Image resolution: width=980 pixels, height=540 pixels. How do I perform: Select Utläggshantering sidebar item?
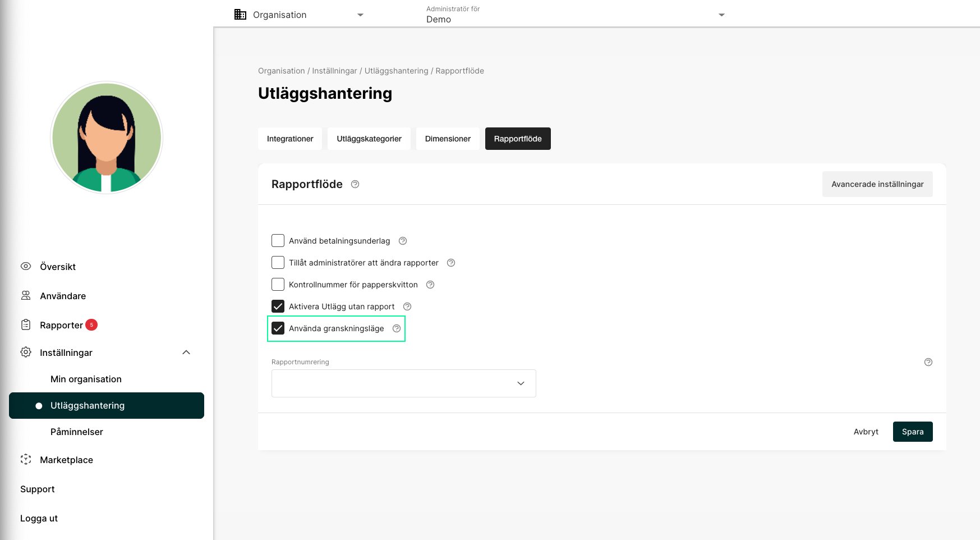(107, 405)
